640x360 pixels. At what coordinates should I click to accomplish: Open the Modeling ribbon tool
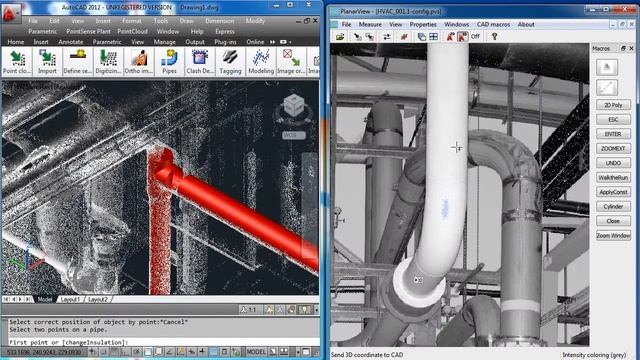point(261,62)
